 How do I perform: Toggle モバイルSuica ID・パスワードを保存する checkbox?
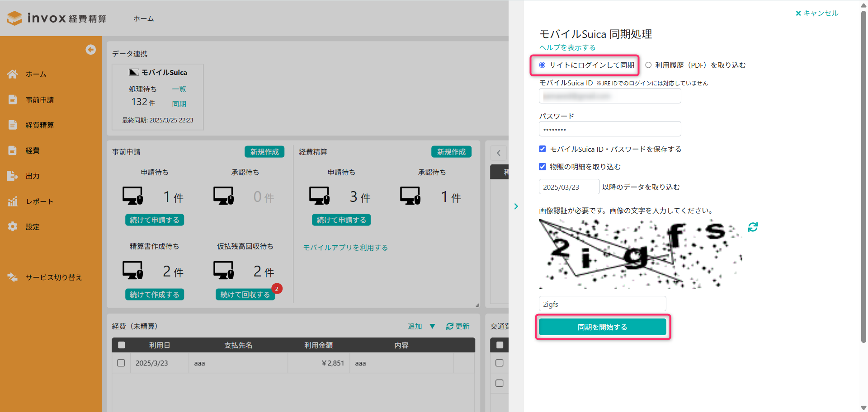[542, 149]
